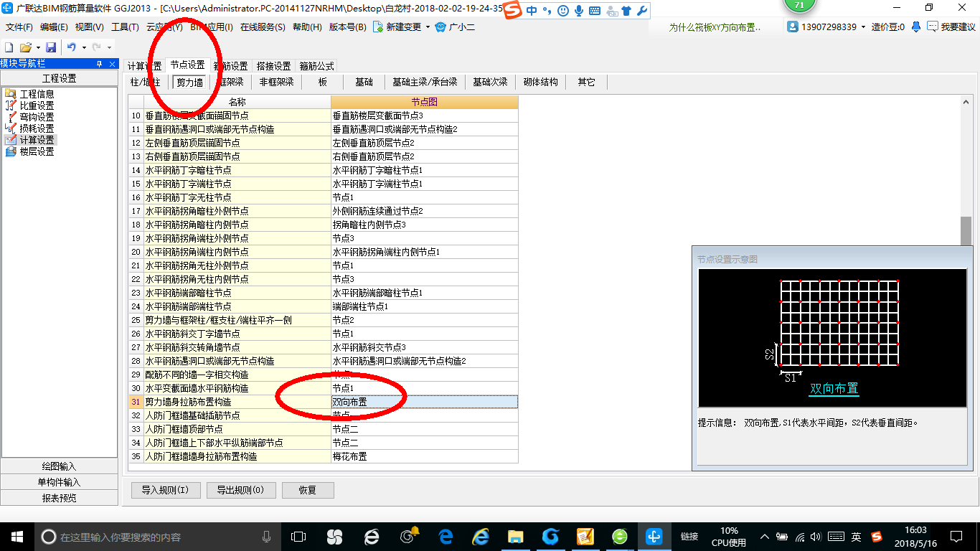
Task: Open Internet Explorer from the taskbar
Action: [x=481, y=537]
